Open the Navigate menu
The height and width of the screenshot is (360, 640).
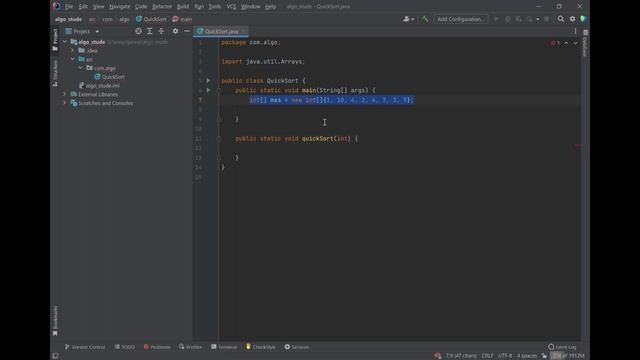click(119, 7)
